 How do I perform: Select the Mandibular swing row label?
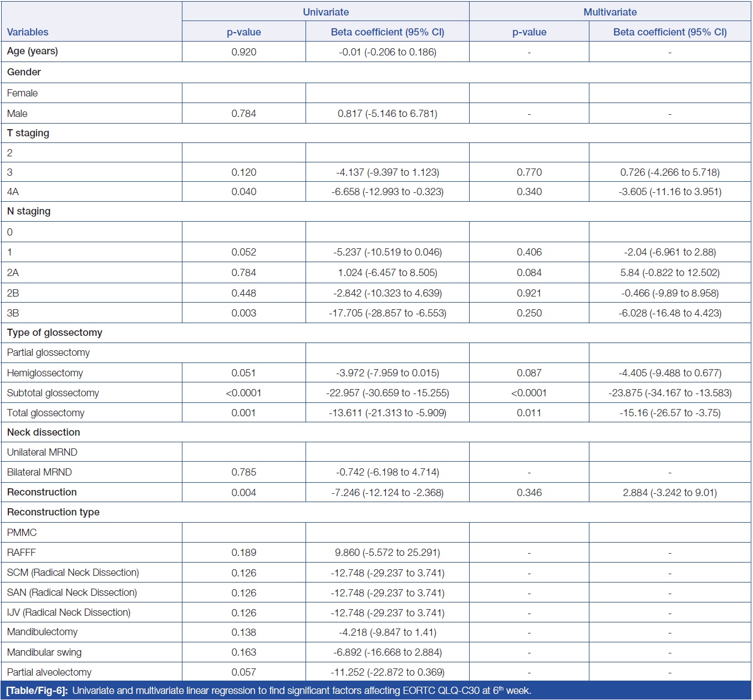click(44, 652)
